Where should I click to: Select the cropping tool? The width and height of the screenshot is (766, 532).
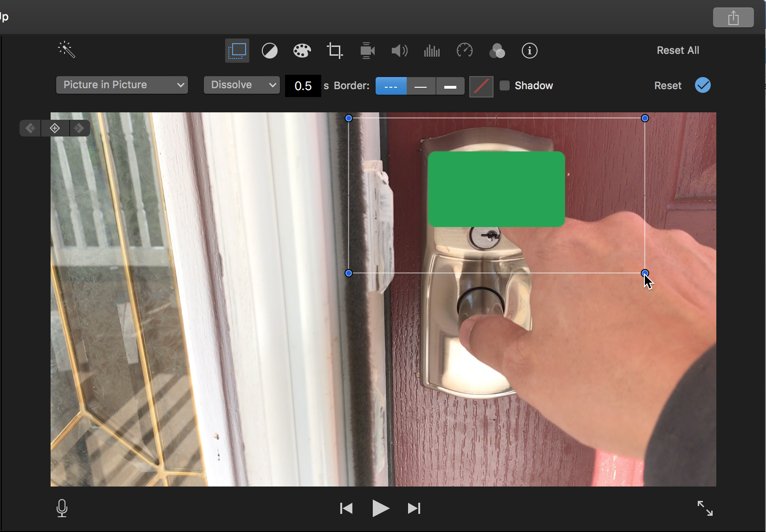coord(335,51)
